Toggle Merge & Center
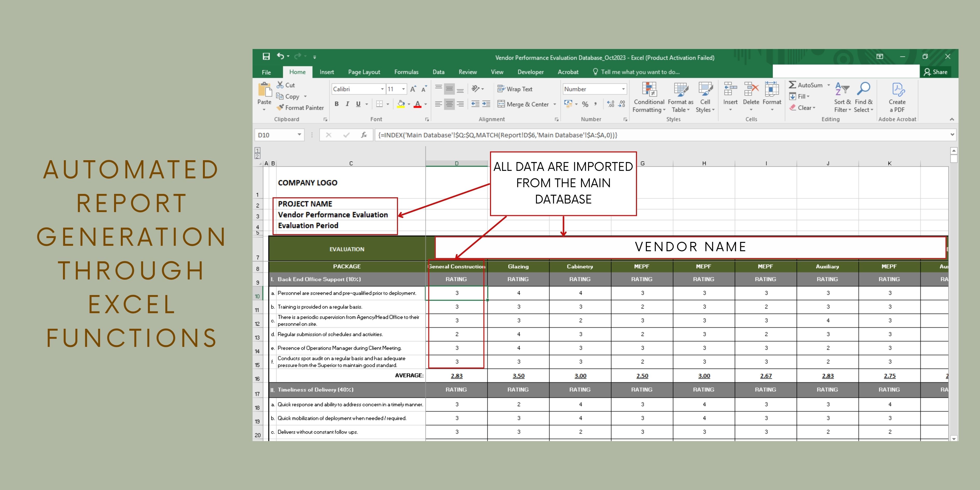Screen dimensions: 980x490 tap(523, 104)
